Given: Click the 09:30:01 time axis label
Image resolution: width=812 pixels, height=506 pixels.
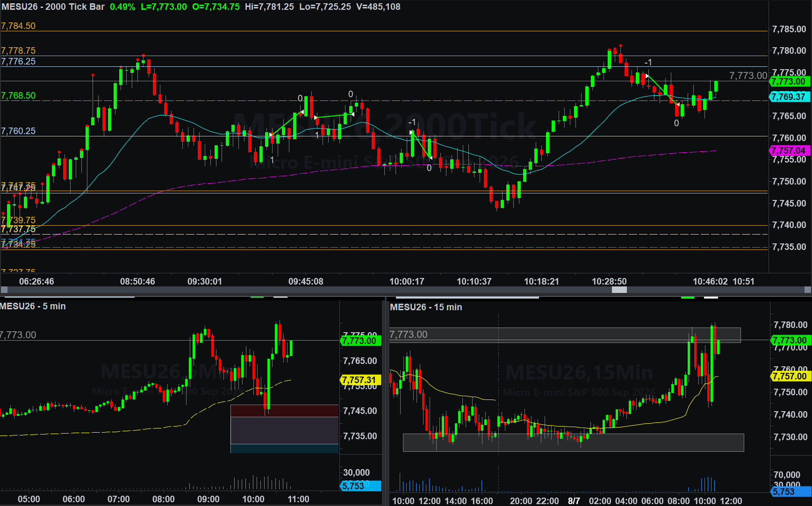Looking at the screenshot, I should [x=205, y=281].
